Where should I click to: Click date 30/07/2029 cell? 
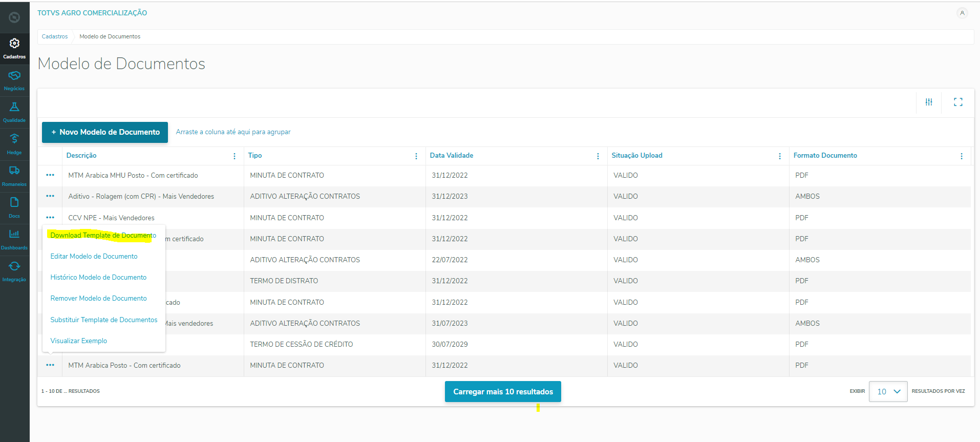tap(450, 344)
